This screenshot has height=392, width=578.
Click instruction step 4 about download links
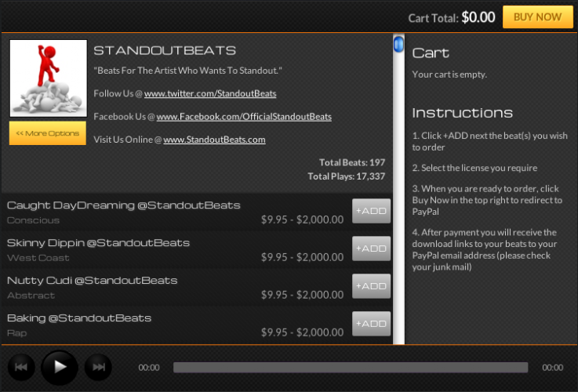click(x=485, y=249)
